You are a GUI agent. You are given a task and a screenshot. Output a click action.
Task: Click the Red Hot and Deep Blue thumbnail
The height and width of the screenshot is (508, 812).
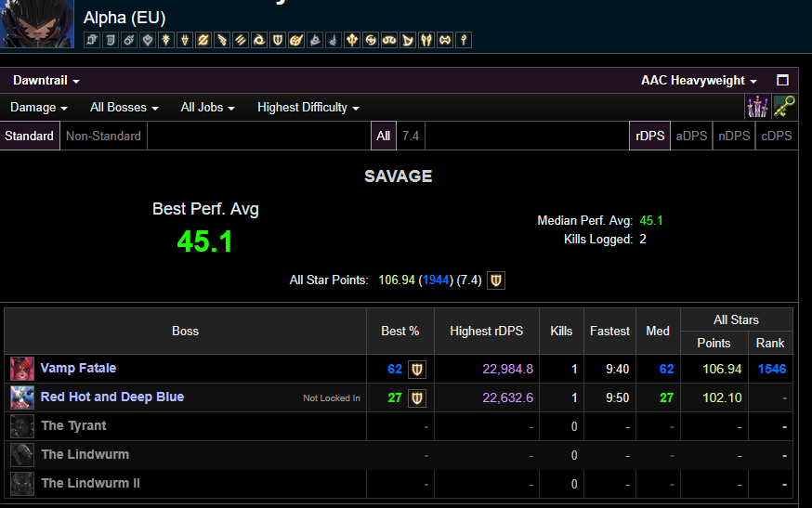tap(22, 397)
